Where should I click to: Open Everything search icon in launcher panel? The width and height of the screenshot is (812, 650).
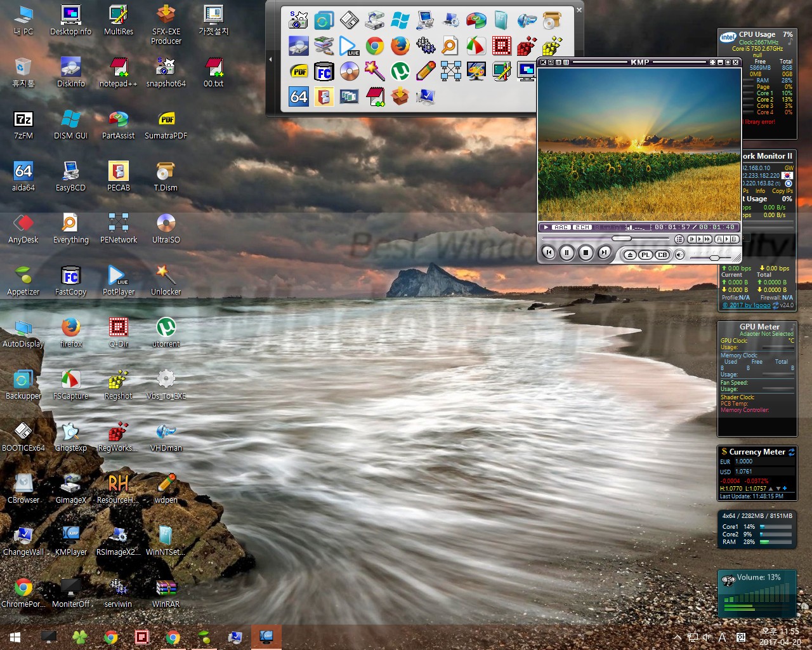[451, 46]
